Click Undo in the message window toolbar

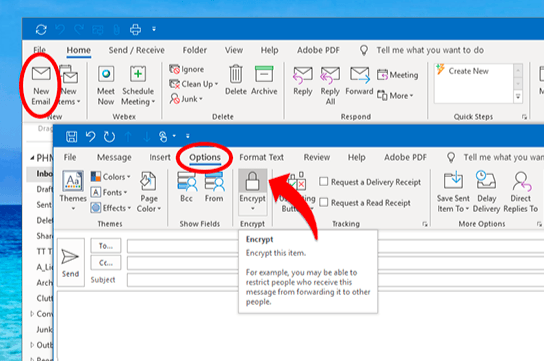tap(91, 136)
